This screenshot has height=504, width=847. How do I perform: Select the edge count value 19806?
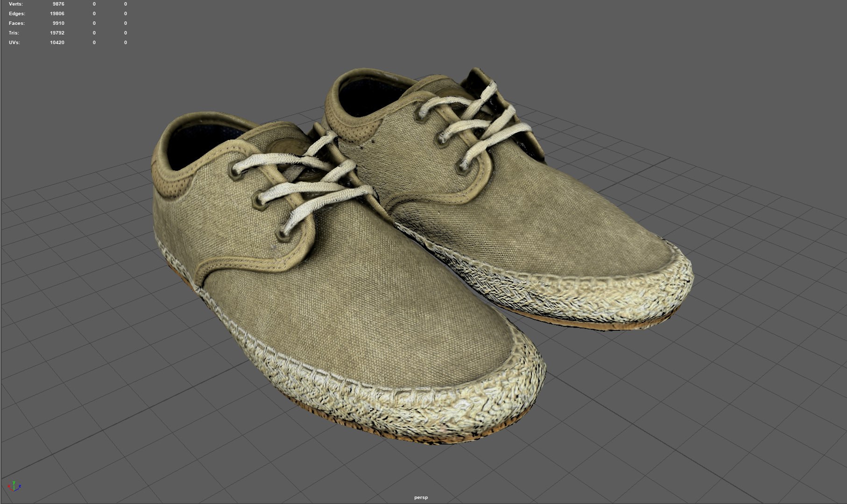(57, 14)
